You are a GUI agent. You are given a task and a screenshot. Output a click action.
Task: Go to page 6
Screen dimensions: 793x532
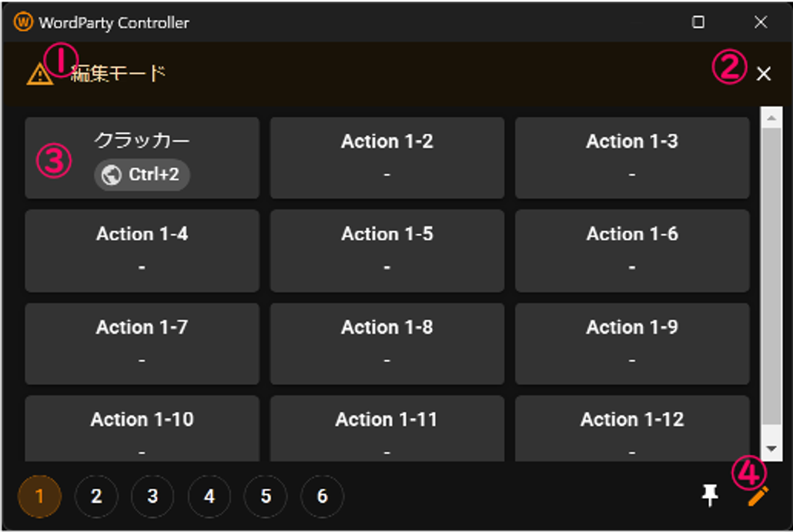pyautogui.click(x=323, y=497)
